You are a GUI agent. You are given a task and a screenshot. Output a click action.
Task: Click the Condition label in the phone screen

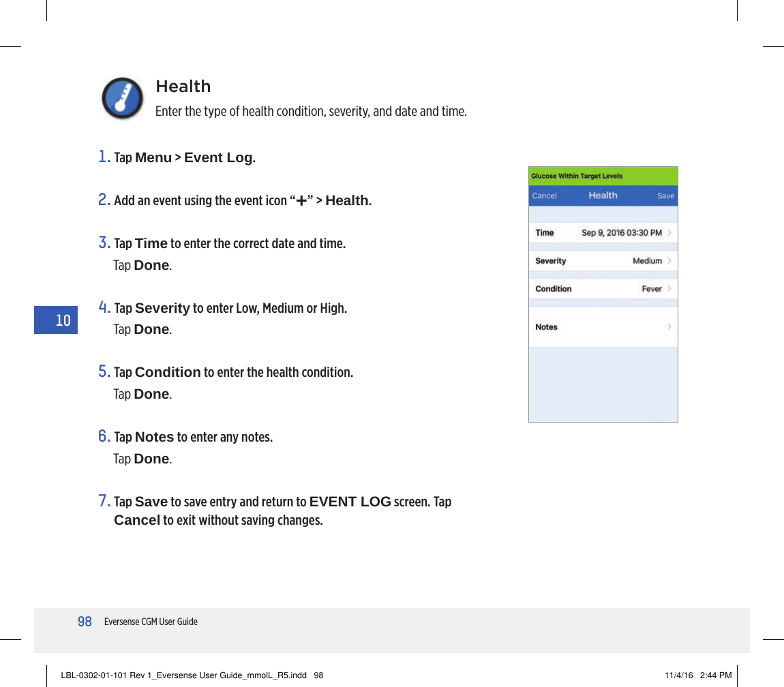tap(553, 288)
